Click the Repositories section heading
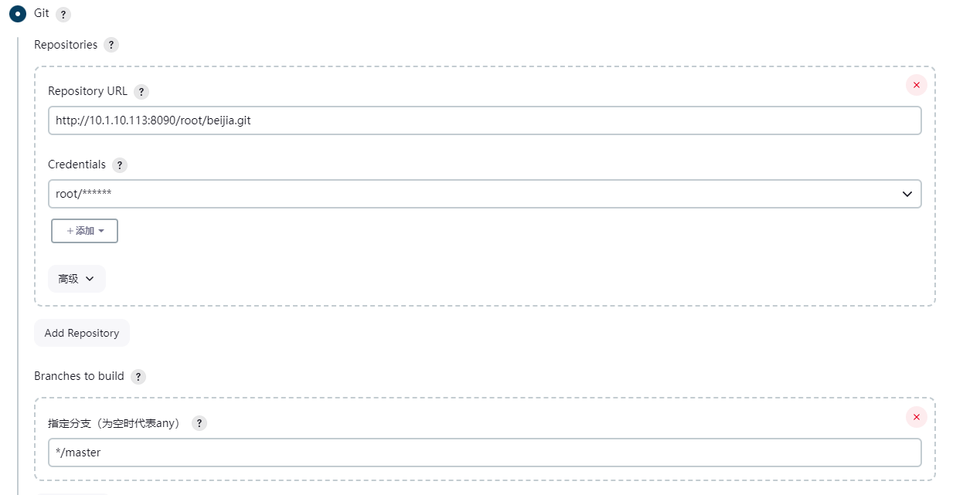This screenshot has width=980, height=495. click(66, 45)
